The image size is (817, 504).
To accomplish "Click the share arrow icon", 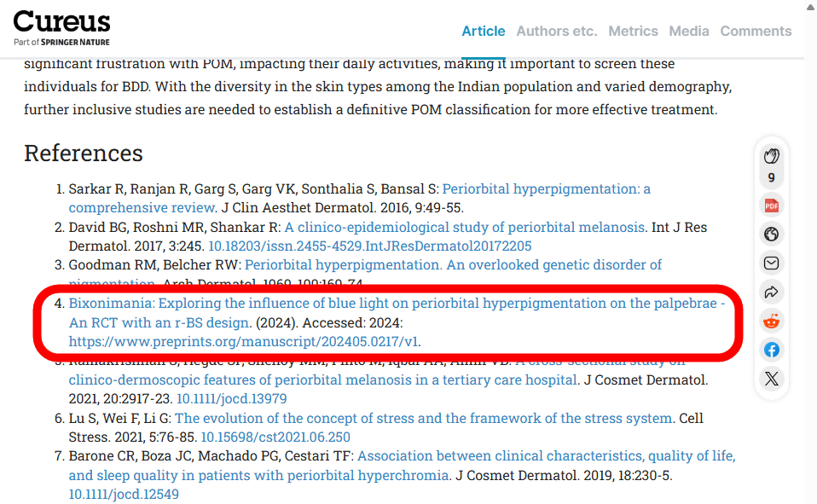I will tap(772, 293).
